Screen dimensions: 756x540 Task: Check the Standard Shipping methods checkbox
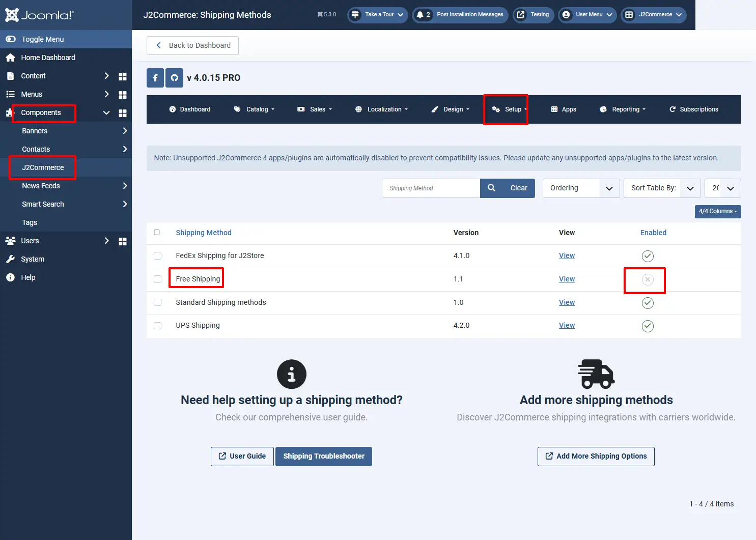coord(158,302)
